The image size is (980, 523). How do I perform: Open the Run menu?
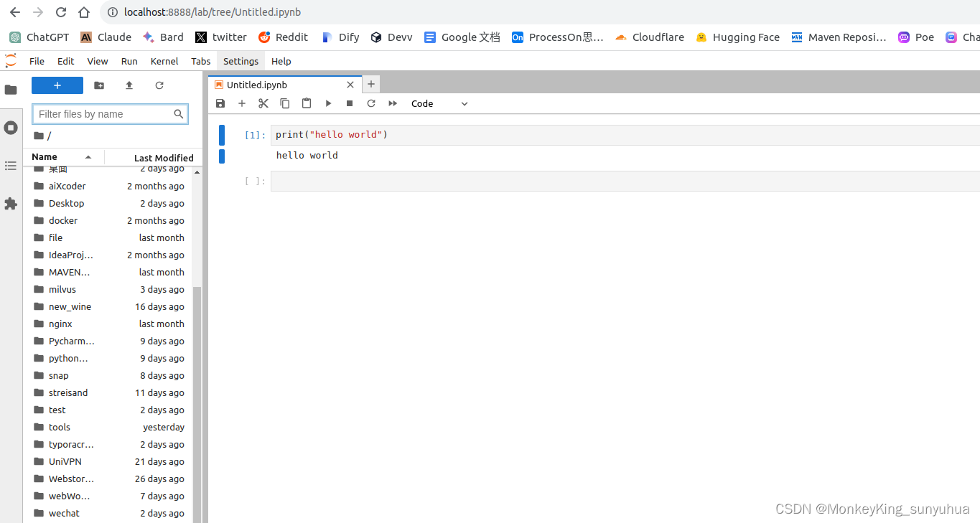tap(129, 61)
